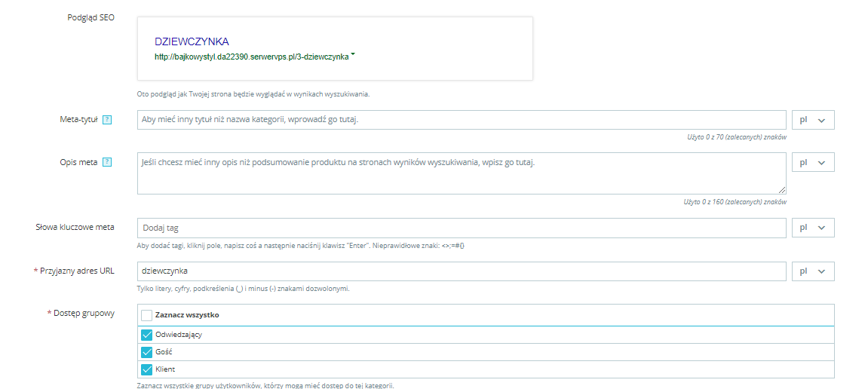The height and width of the screenshot is (389, 868).
Task: Enable the Zaznacz wszystko checkbox
Action: [147, 315]
